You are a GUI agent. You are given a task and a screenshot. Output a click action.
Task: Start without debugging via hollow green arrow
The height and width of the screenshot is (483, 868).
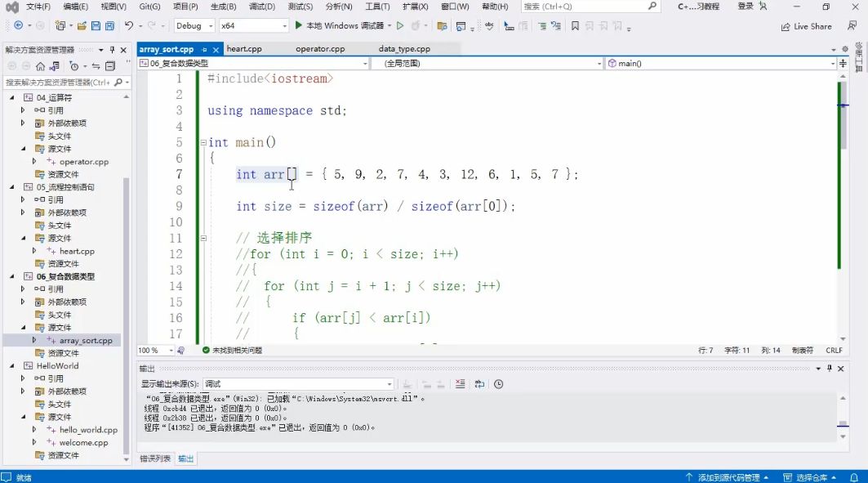click(400, 25)
